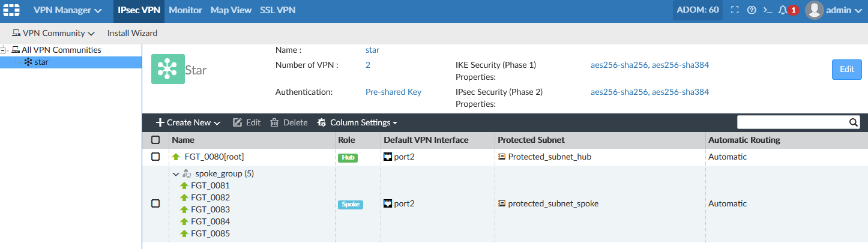Open the CLI console icon
This screenshot has height=249, width=868.
(767, 10)
